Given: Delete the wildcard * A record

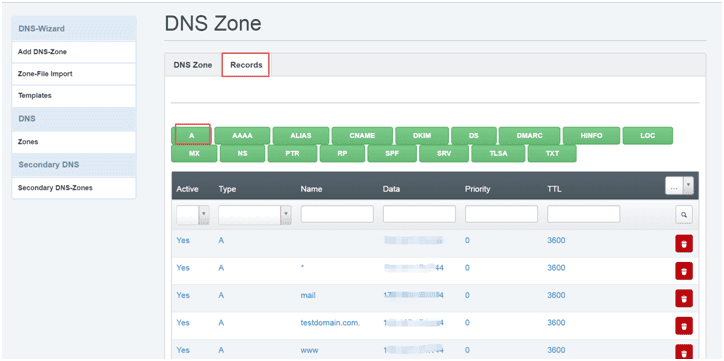Looking at the screenshot, I should click(x=684, y=271).
